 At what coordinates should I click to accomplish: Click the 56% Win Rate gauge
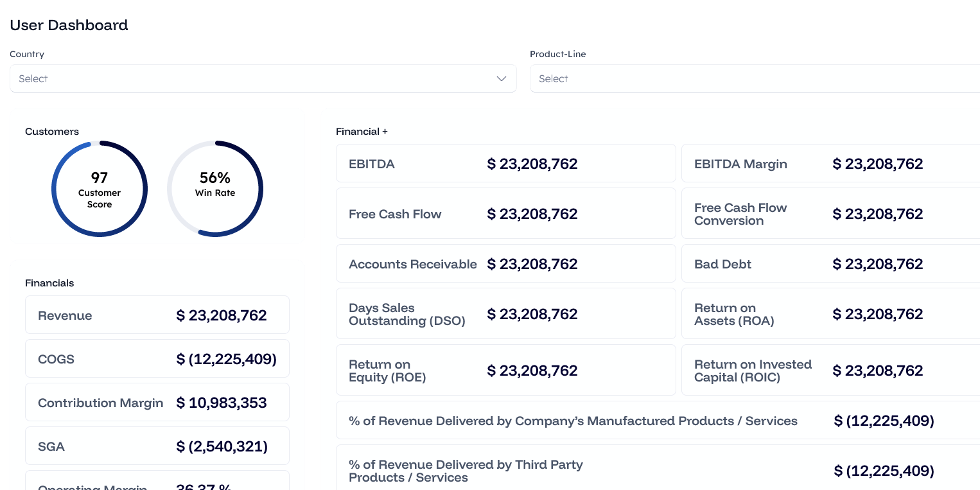(215, 189)
